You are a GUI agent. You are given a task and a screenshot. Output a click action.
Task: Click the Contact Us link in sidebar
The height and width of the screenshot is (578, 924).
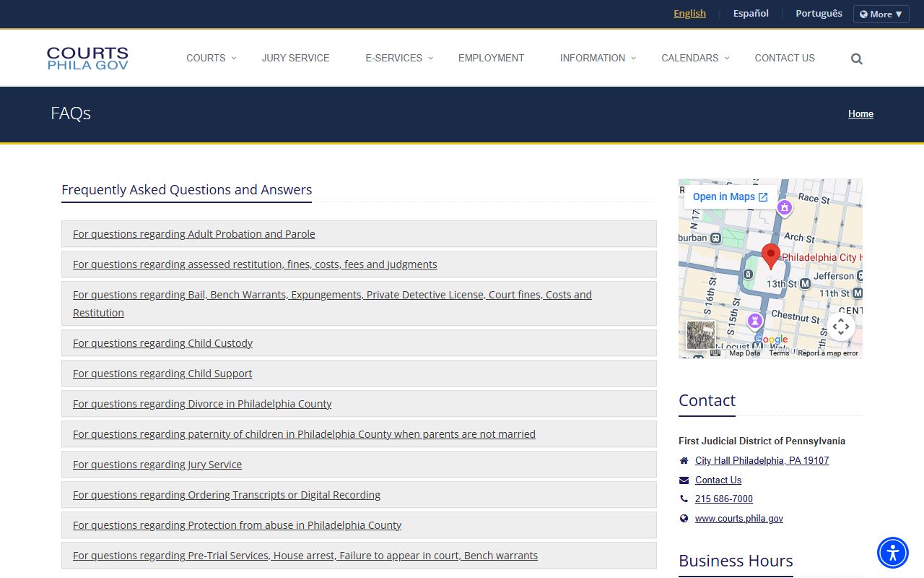click(x=718, y=480)
